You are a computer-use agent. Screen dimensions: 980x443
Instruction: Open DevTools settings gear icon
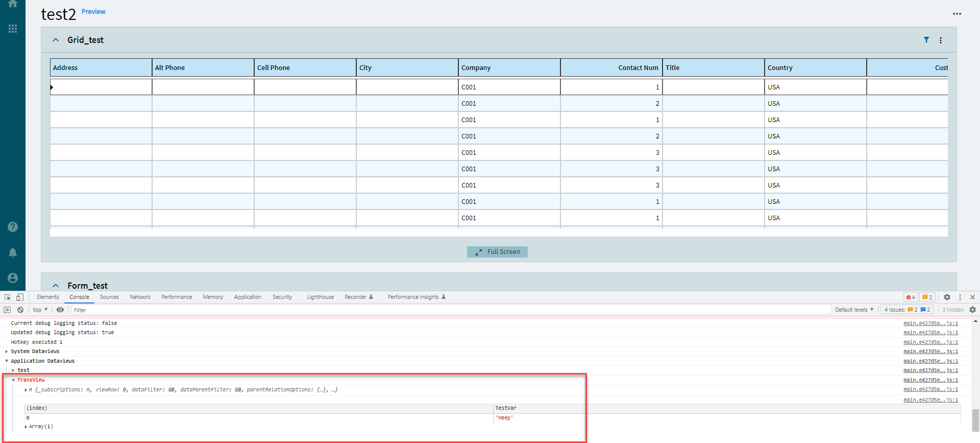click(x=947, y=297)
